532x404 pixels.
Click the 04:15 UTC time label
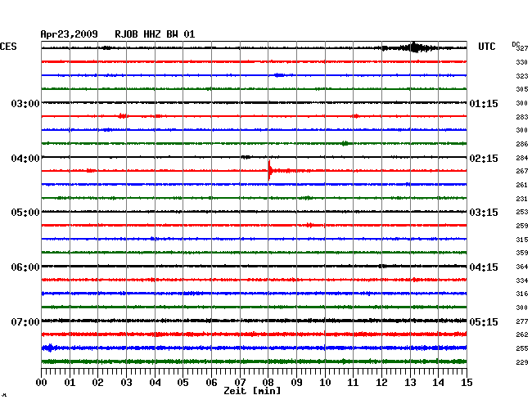click(484, 267)
